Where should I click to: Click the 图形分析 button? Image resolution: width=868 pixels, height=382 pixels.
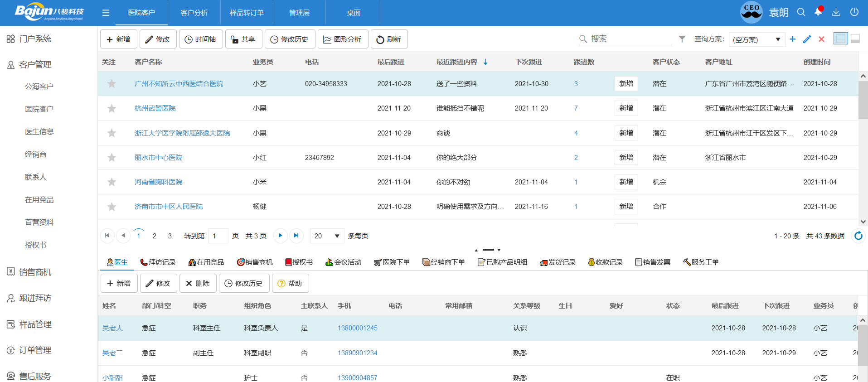(343, 39)
